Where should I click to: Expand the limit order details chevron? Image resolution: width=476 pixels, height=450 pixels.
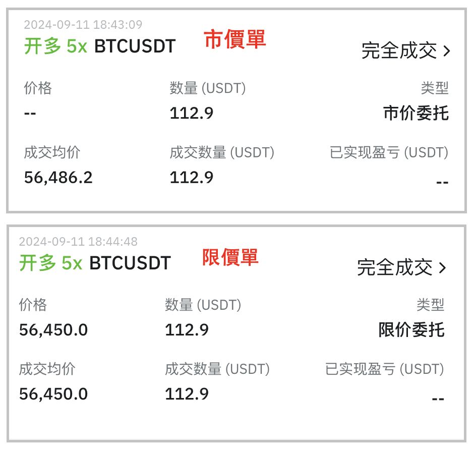click(x=442, y=267)
